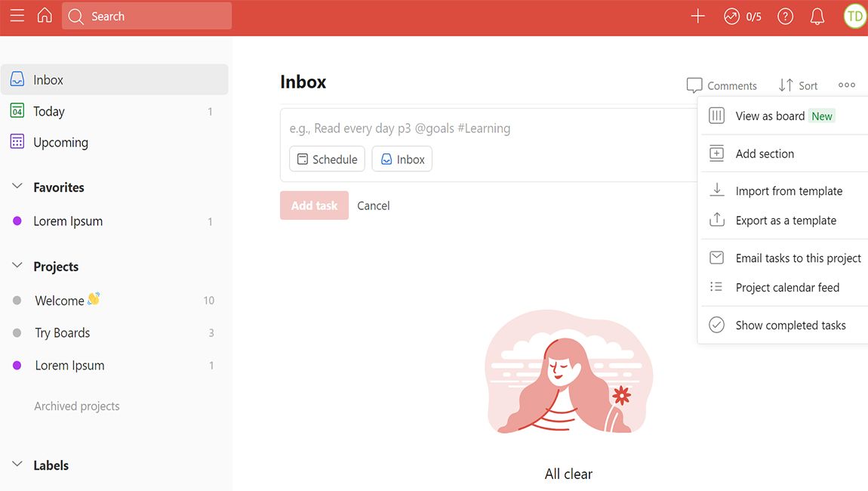Open notifications bell icon
The image size is (868, 491).
(x=817, y=17)
